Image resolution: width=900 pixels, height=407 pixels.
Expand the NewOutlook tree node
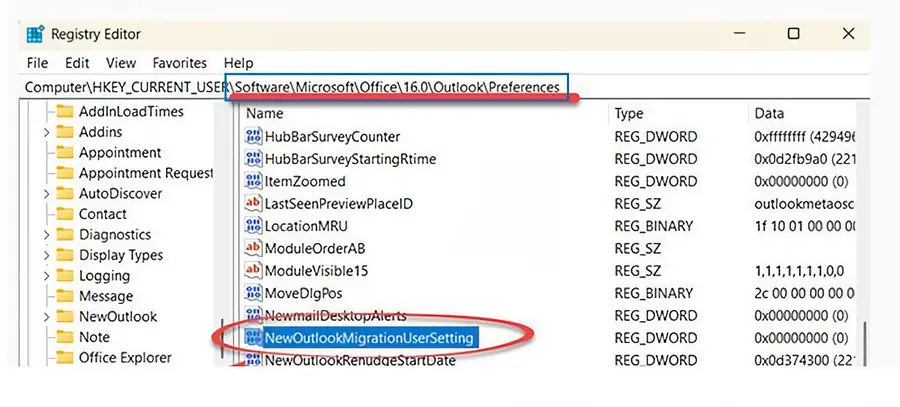[x=46, y=317]
